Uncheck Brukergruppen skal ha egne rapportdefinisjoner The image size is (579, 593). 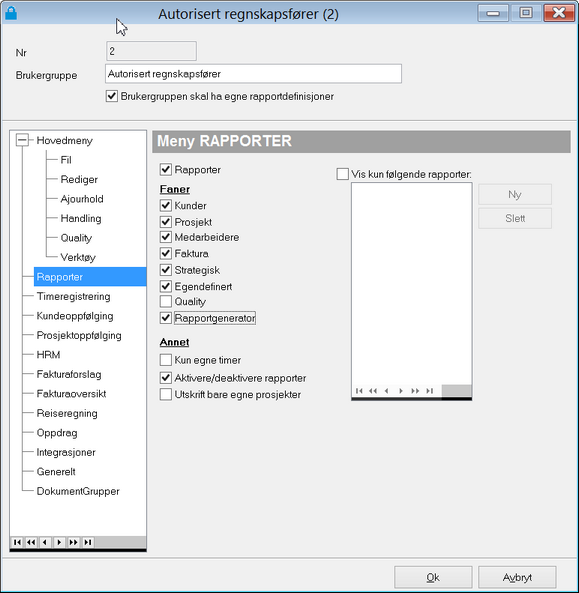tap(112, 96)
